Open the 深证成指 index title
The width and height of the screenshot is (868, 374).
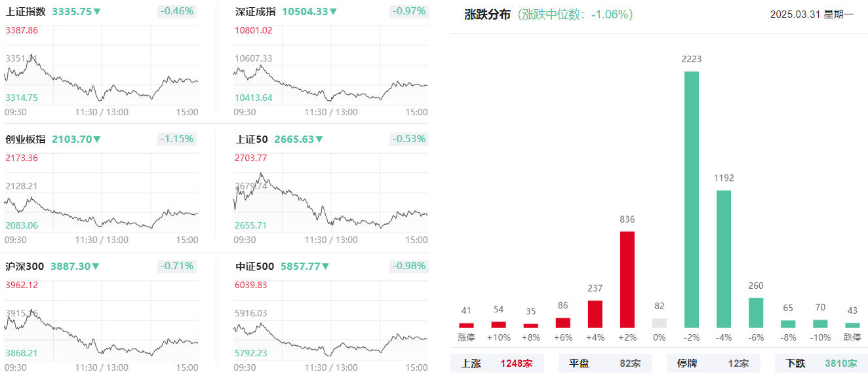point(256,11)
